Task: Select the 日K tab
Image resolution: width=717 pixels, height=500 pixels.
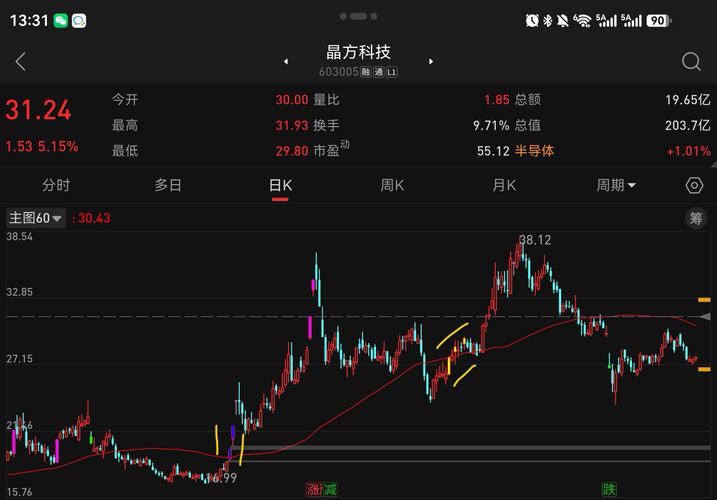Action: click(280, 185)
